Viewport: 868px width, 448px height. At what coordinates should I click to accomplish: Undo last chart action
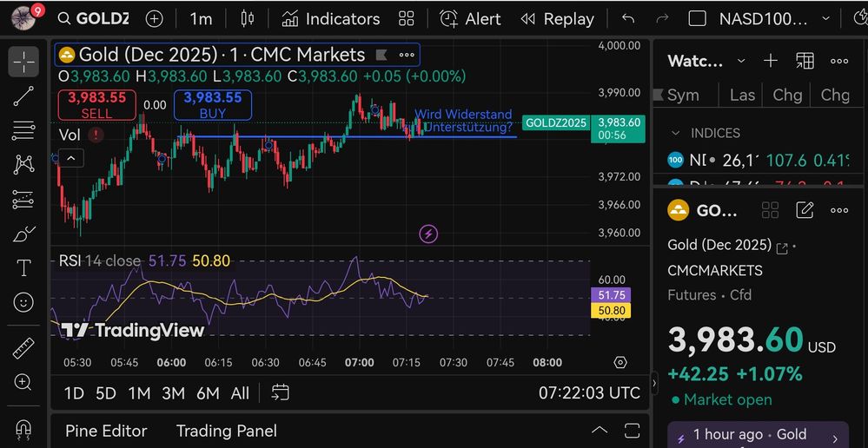point(627,18)
